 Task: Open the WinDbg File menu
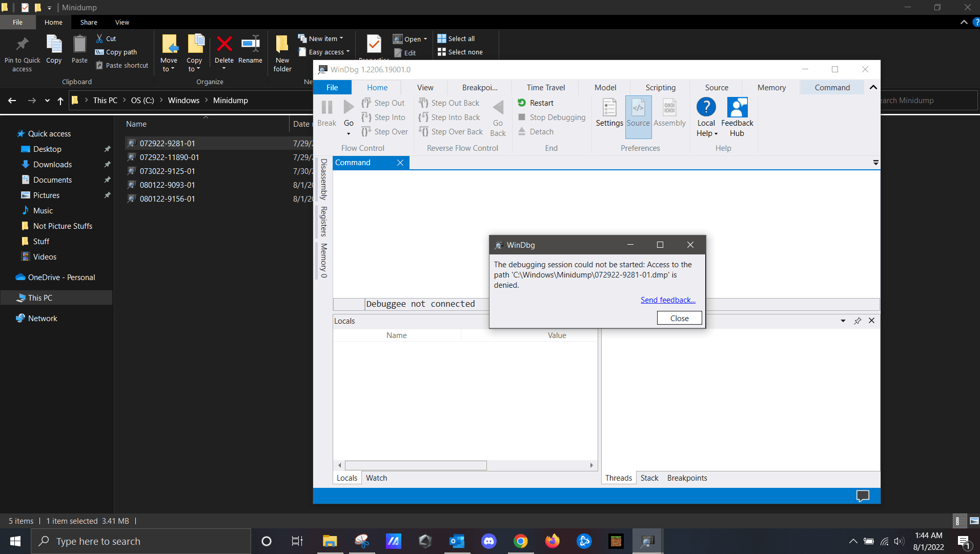332,88
